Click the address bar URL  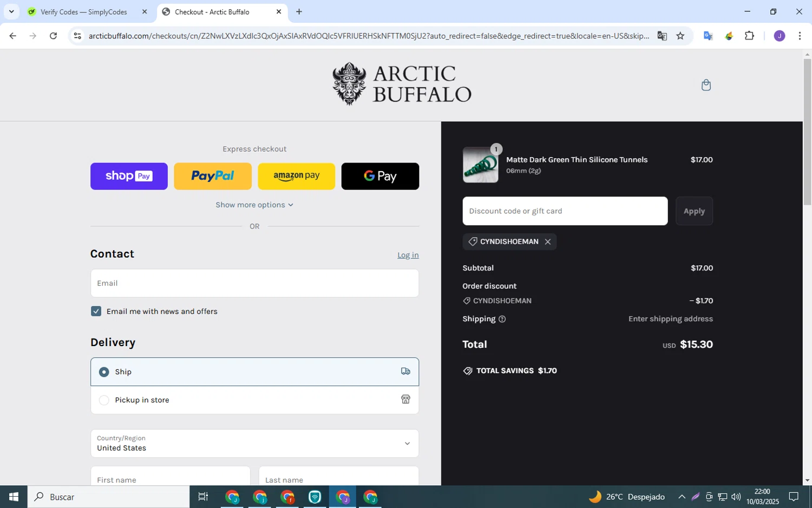[369, 36]
